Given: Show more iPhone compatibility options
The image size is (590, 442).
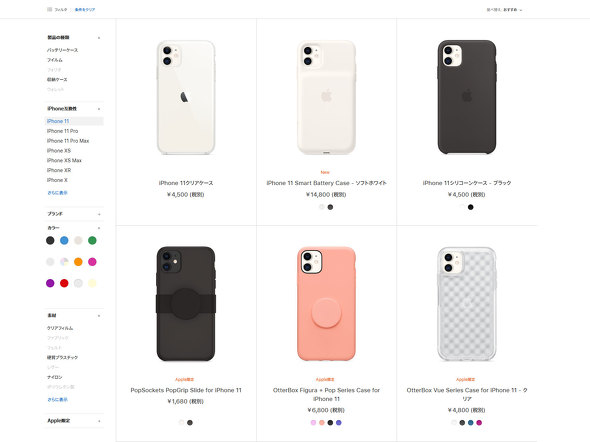Looking at the screenshot, I should (x=57, y=193).
